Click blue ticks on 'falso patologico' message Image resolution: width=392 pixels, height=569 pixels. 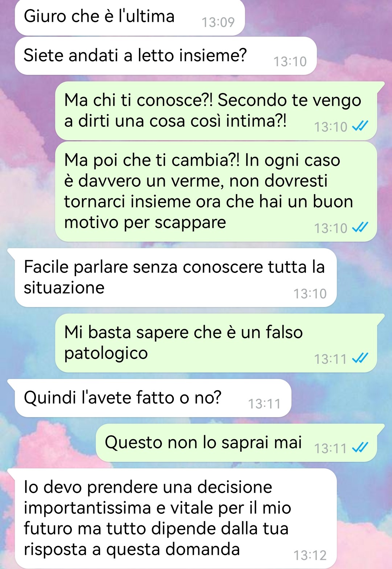click(361, 358)
